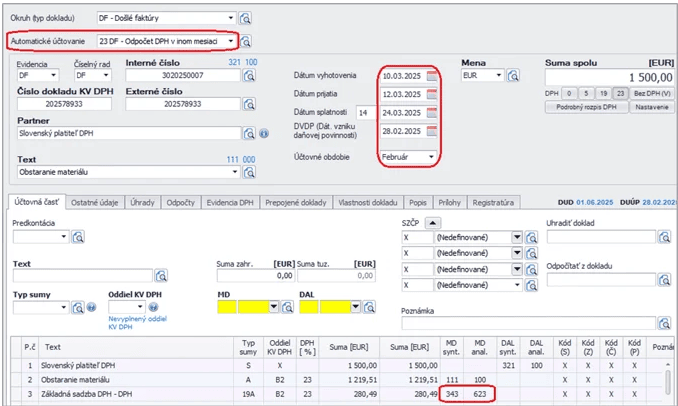Click the Podrobný rozpis DPH button

[587, 106]
